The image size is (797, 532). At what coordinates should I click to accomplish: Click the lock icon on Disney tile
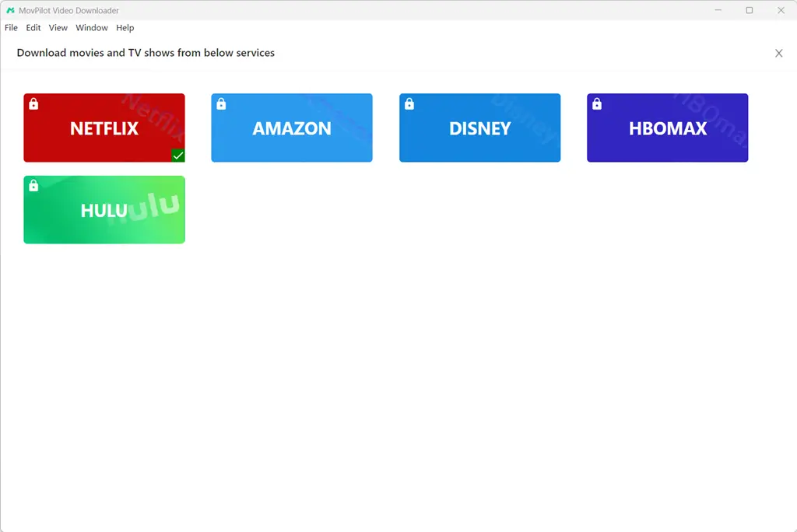click(x=409, y=104)
